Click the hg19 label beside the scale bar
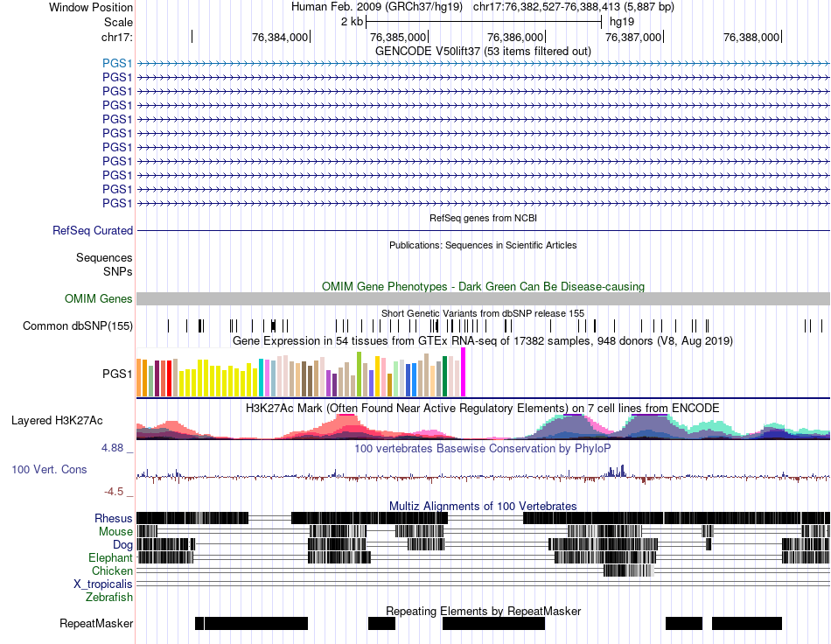Viewport: 831px width, 644px height. [x=622, y=22]
